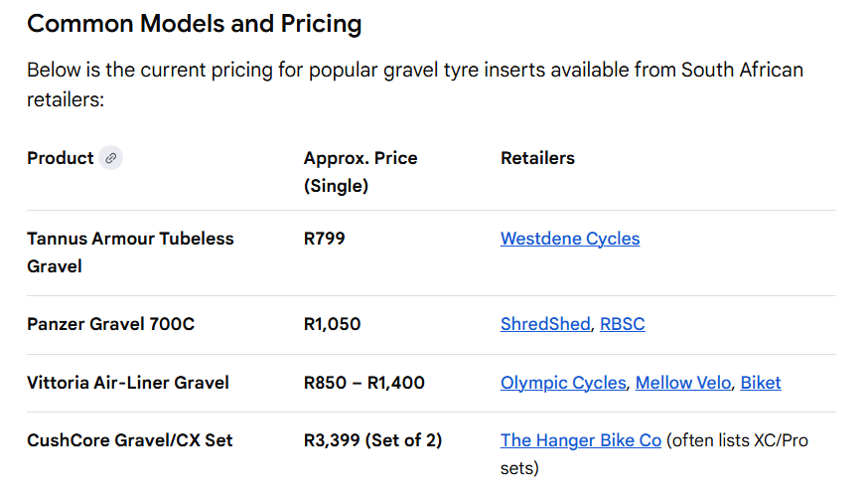Click the Common Models and Pricing heading
Screen dimensions: 868x502
[195, 24]
